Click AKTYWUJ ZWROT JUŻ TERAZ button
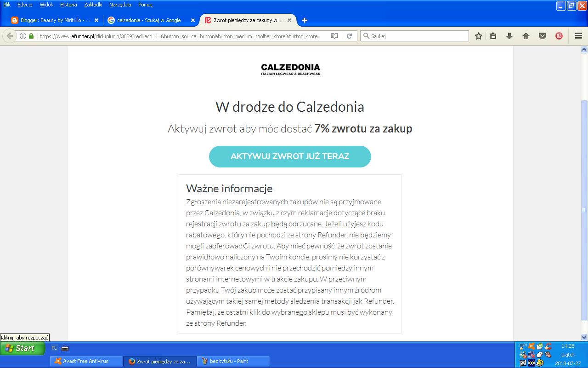588x368 pixels. pyautogui.click(x=290, y=156)
